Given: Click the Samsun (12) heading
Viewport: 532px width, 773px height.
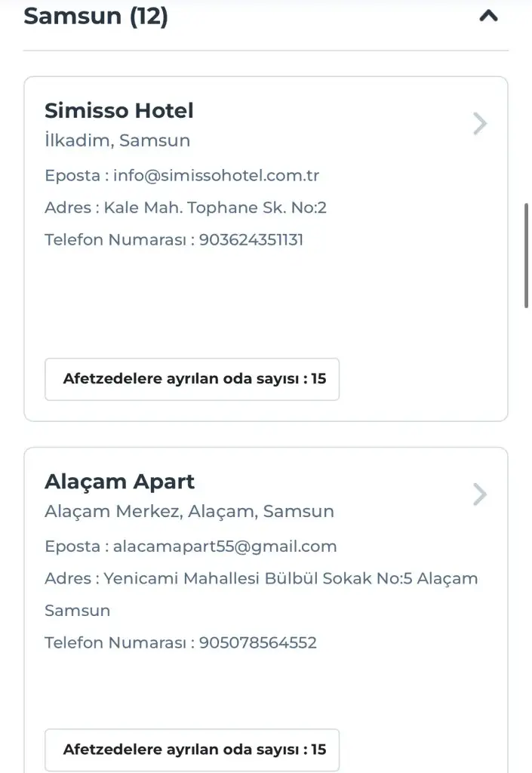Looking at the screenshot, I should click(96, 16).
